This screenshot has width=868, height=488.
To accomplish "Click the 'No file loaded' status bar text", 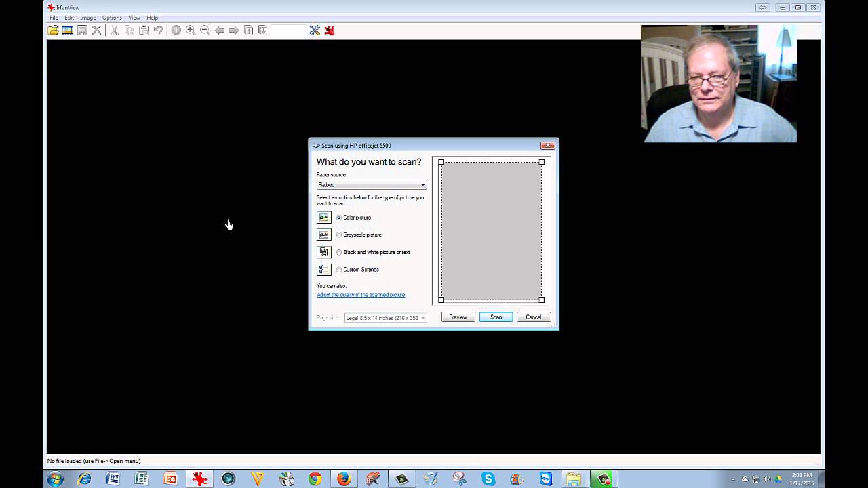I will [x=94, y=461].
